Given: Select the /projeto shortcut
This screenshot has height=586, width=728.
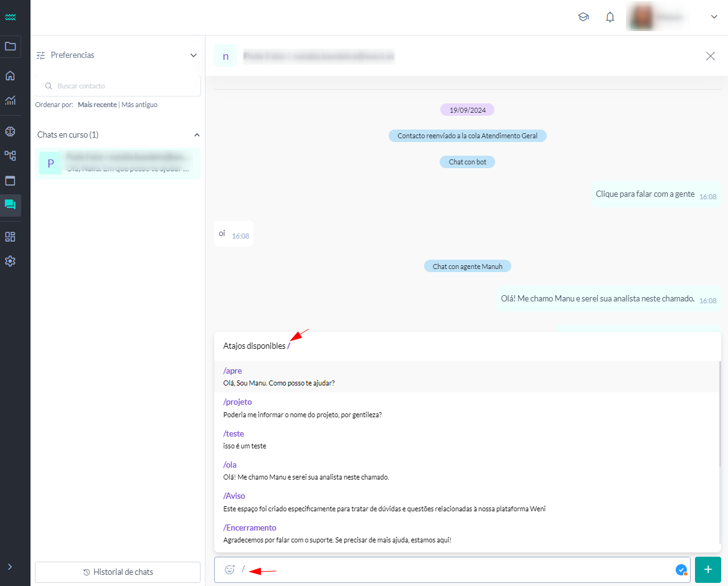Looking at the screenshot, I should pos(467,408).
